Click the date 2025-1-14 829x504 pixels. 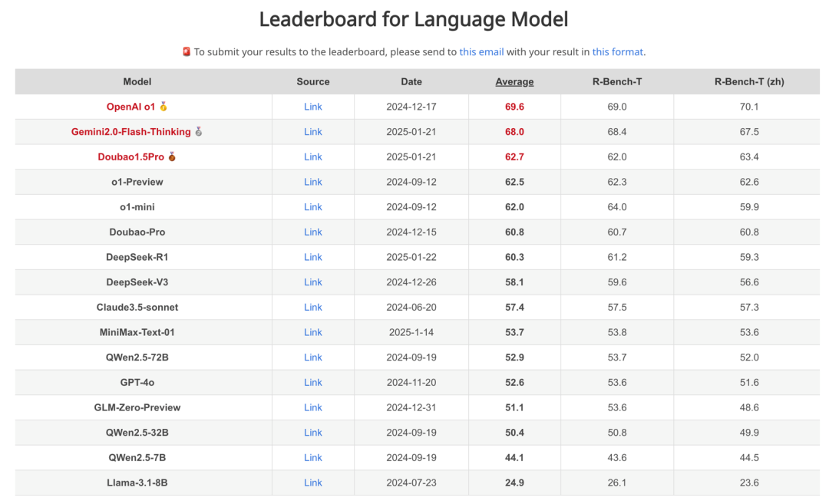pos(411,332)
